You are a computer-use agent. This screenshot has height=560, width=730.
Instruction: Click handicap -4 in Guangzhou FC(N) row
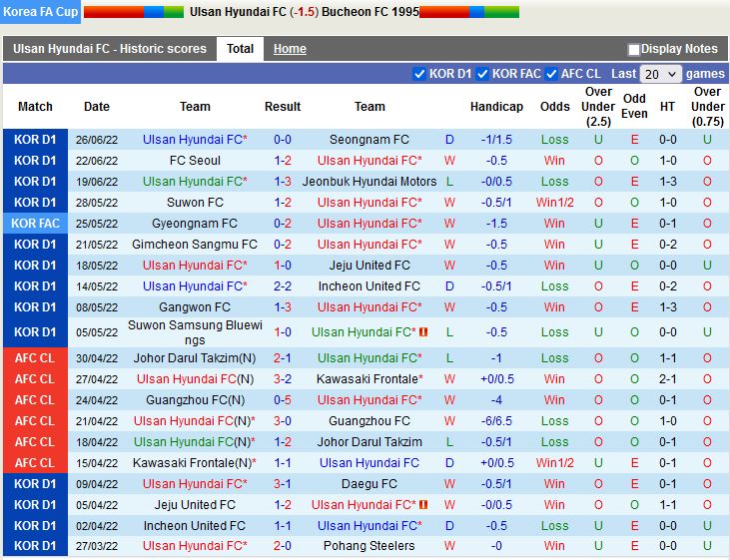[x=496, y=400]
